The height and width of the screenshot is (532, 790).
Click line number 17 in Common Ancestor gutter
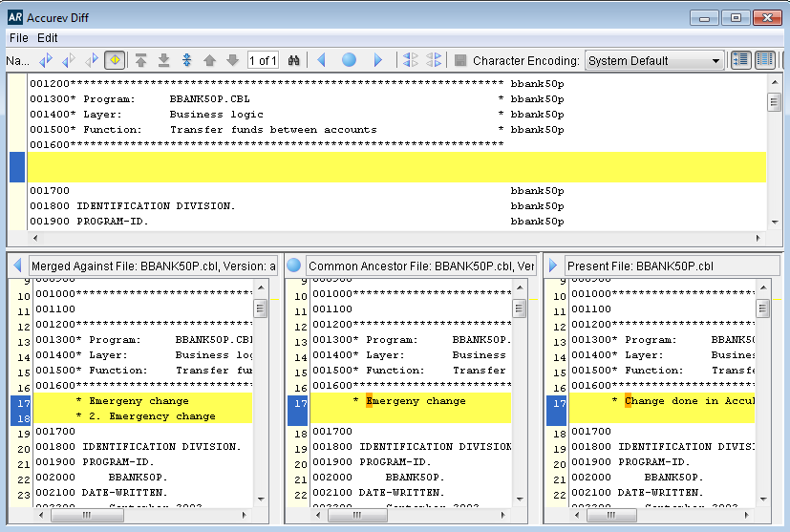click(300, 403)
